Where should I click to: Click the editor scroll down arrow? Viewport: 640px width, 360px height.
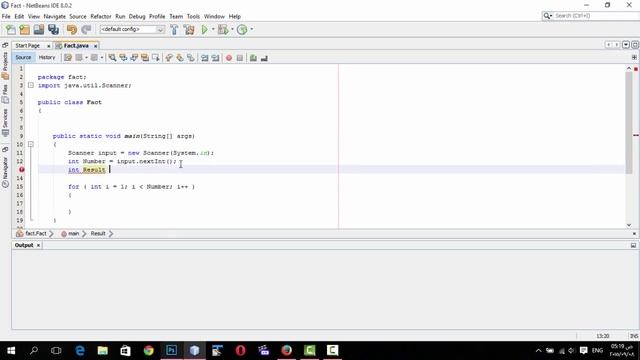(629, 225)
